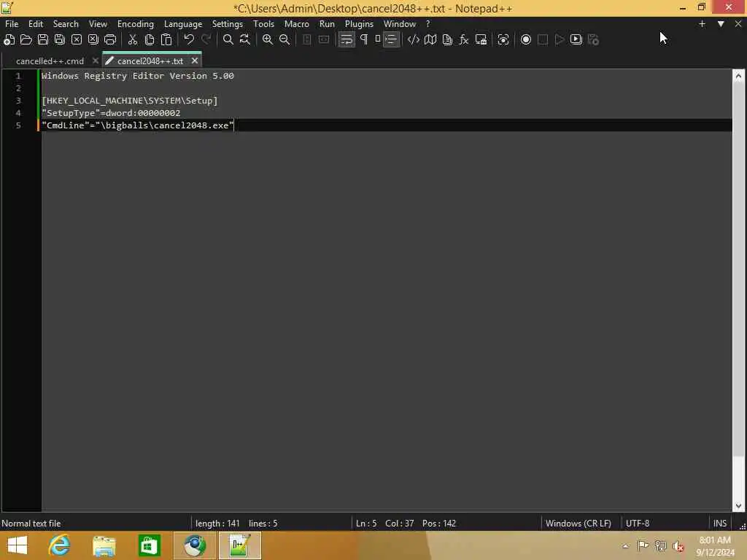Image resolution: width=747 pixels, height=560 pixels.
Task: Open the Plugins menu
Action: coord(359,24)
